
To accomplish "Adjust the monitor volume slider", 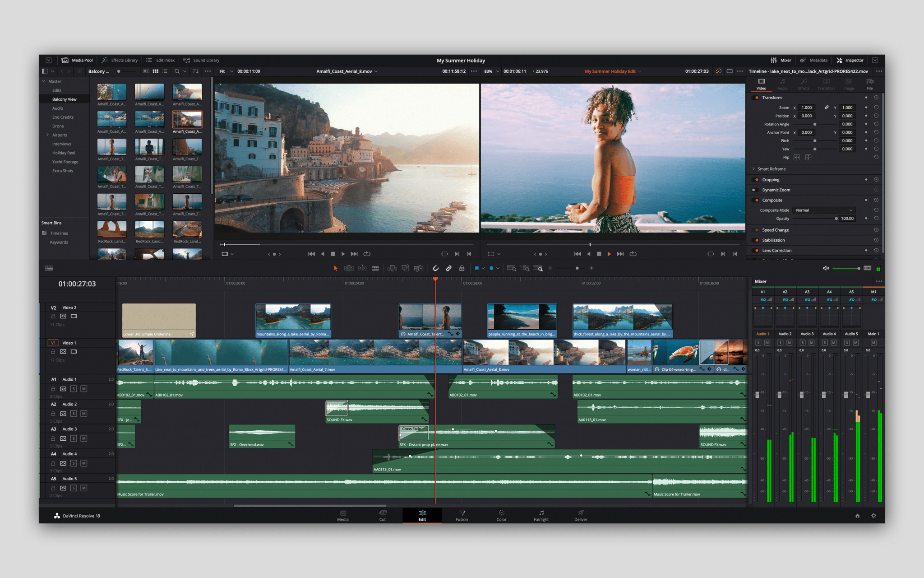I will [846, 268].
